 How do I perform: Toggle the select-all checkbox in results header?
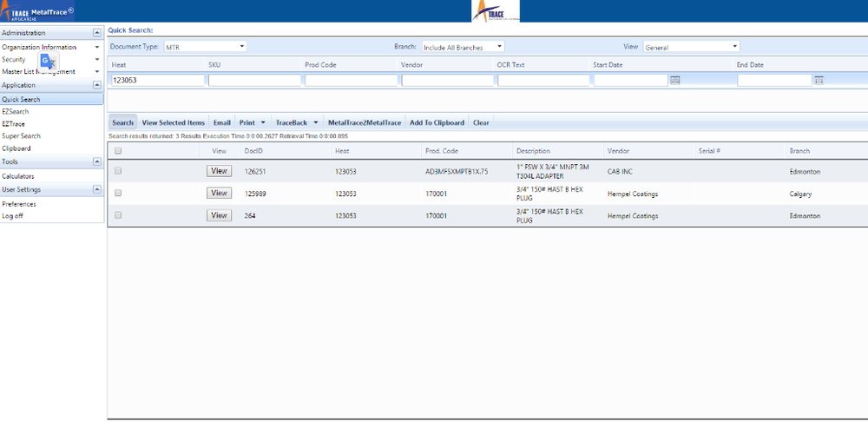point(118,150)
